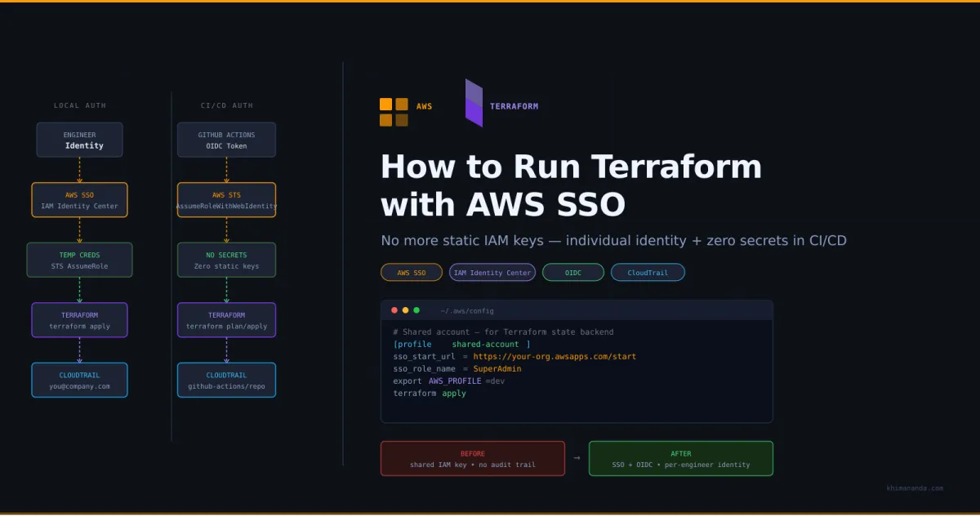Select the GITHUB ACTIONS OIDC Token node
The height and width of the screenshot is (521, 980).
226,139
